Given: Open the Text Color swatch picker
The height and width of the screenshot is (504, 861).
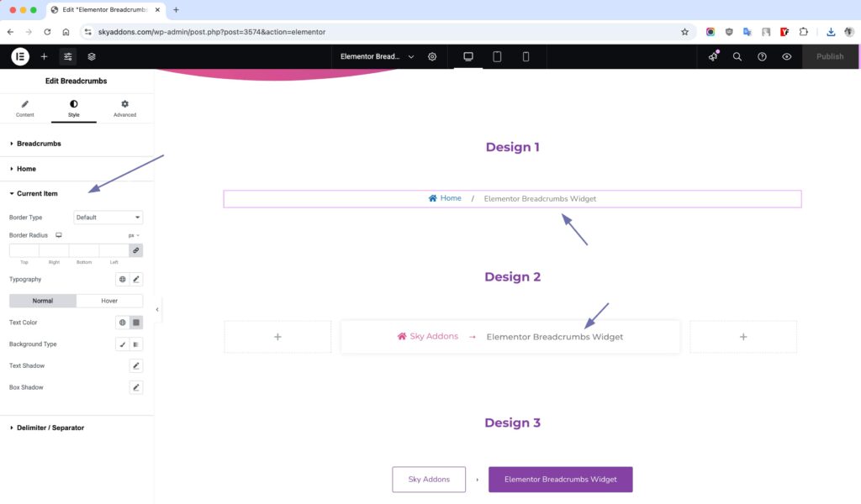Looking at the screenshot, I should point(136,323).
